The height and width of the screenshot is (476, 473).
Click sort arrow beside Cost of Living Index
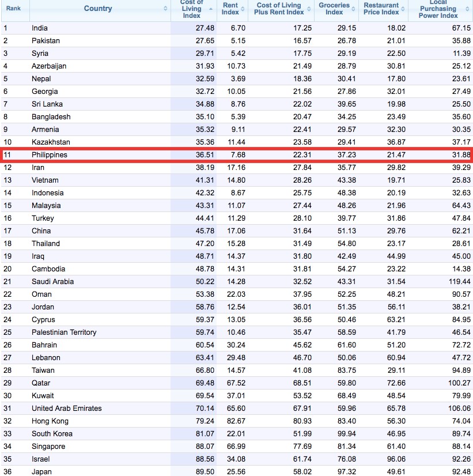coord(210,9)
